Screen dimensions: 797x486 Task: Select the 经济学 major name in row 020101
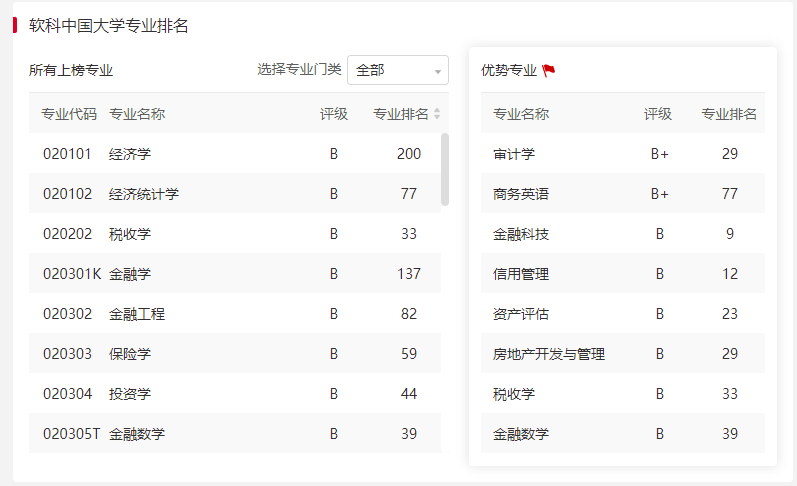pyautogui.click(x=130, y=154)
